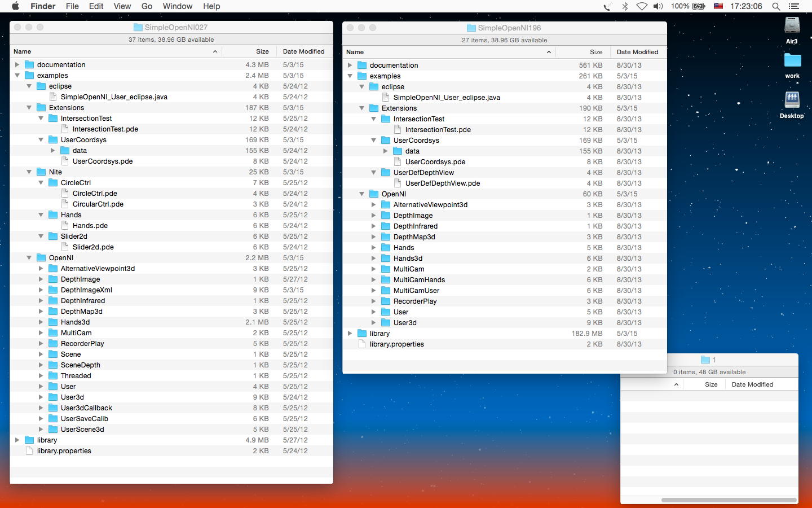Collapse OpenNI folder in SimpleOpenNI196 window
This screenshot has width=812, height=508.
pos(362,194)
